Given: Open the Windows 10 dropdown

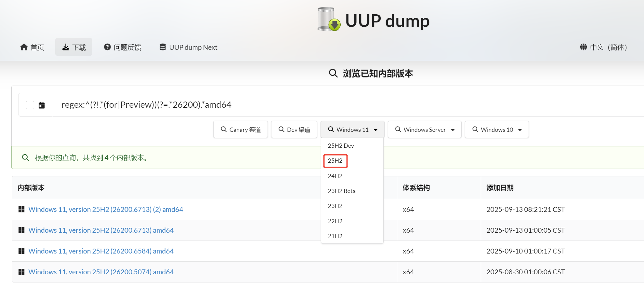Looking at the screenshot, I should pos(497,130).
